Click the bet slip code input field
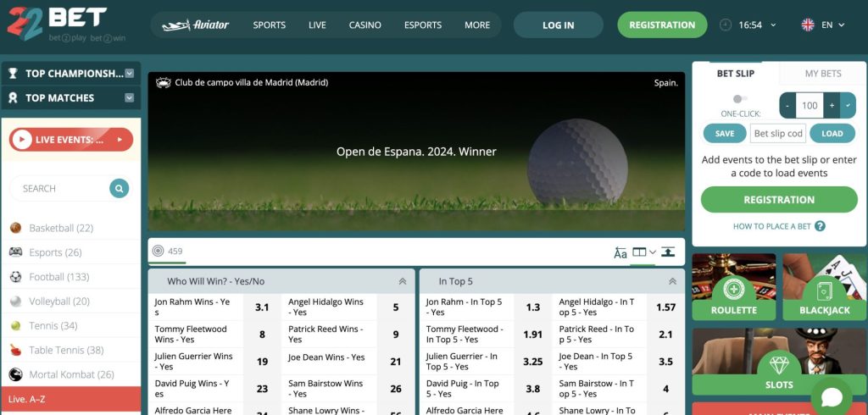 point(778,133)
